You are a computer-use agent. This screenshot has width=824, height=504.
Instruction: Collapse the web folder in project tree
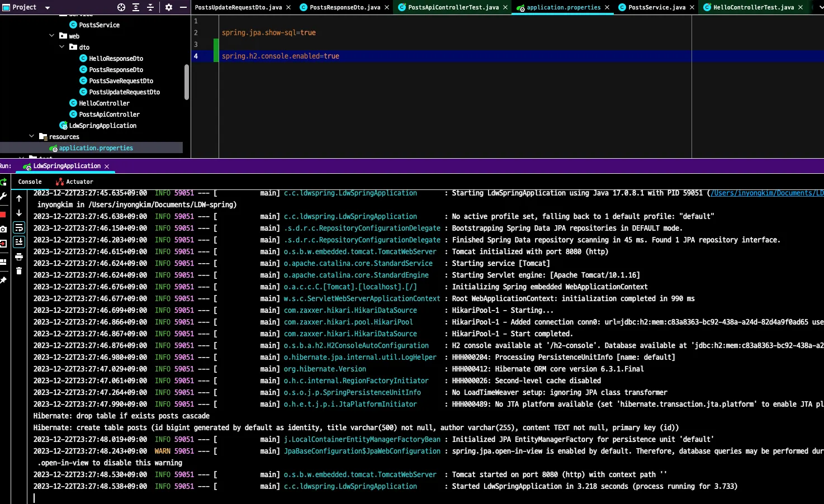pos(52,36)
